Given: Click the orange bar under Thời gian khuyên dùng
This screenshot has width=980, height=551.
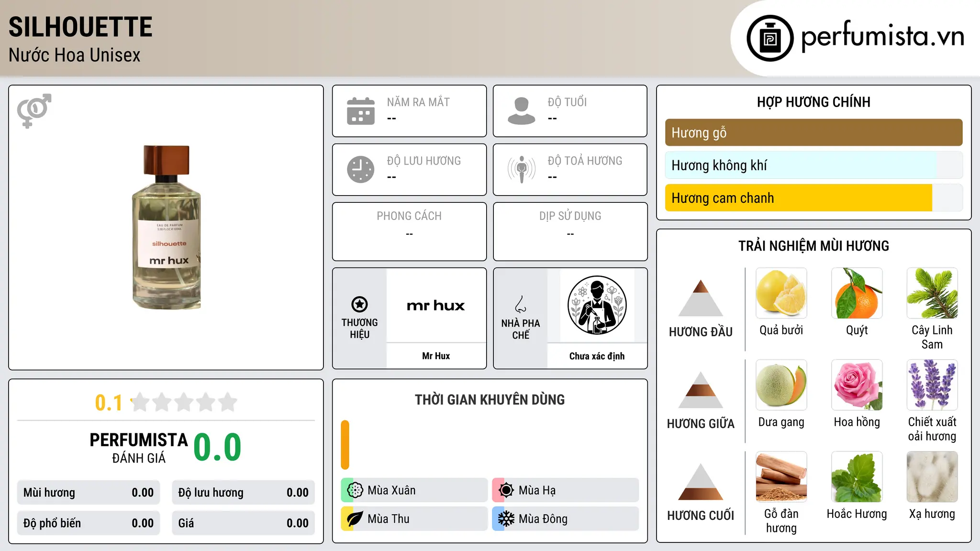Looking at the screenshot, I should pyautogui.click(x=345, y=445).
